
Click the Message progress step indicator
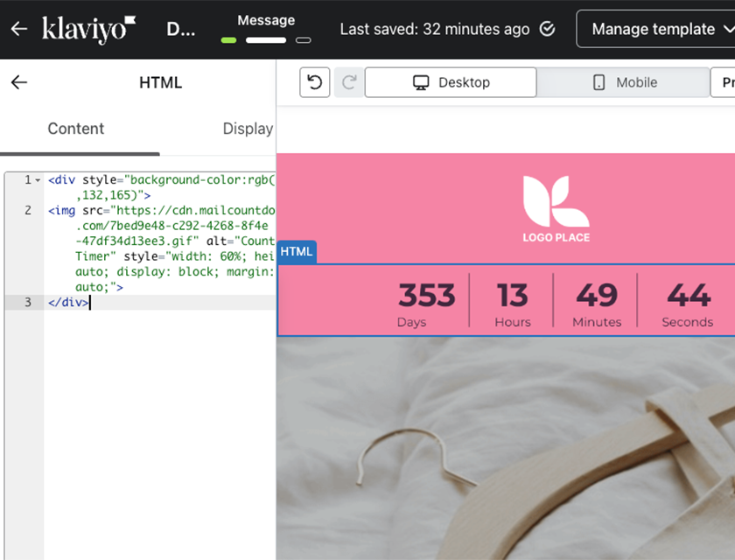(266, 39)
